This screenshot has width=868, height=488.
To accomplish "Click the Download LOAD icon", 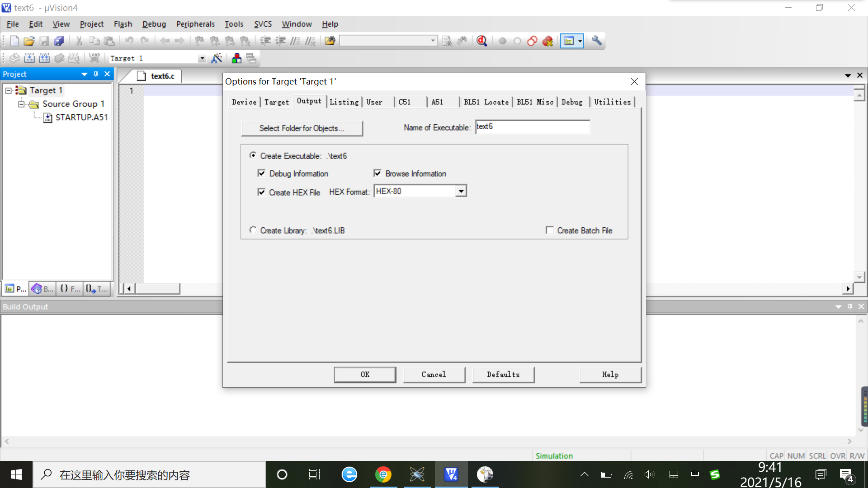I will tap(94, 58).
